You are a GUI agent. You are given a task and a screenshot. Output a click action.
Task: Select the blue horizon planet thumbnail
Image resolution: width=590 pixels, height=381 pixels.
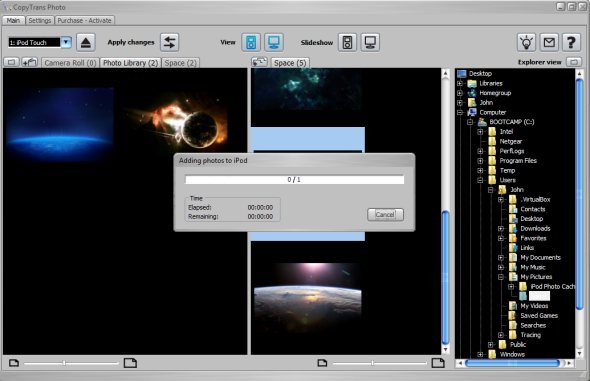click(x=60, y=124)
